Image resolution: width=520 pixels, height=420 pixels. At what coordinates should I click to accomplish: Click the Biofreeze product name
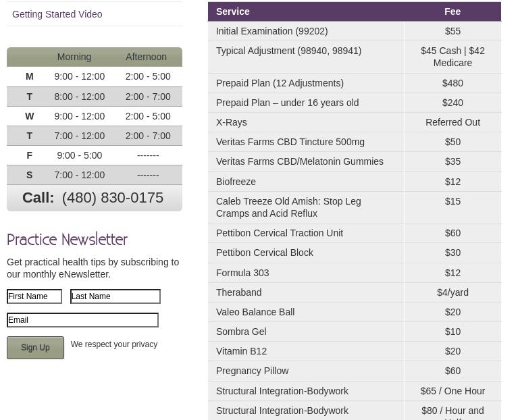(x=236, y=182)
